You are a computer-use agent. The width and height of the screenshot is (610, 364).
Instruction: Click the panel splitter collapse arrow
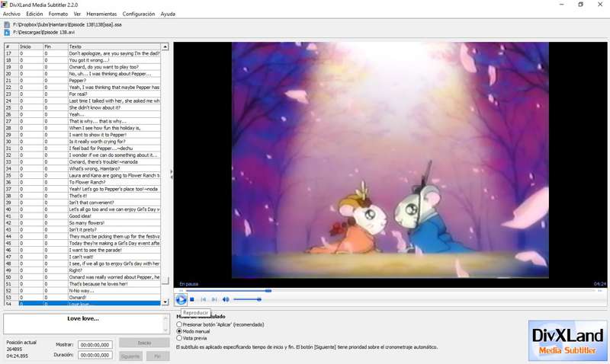click(x=171, y=174)
